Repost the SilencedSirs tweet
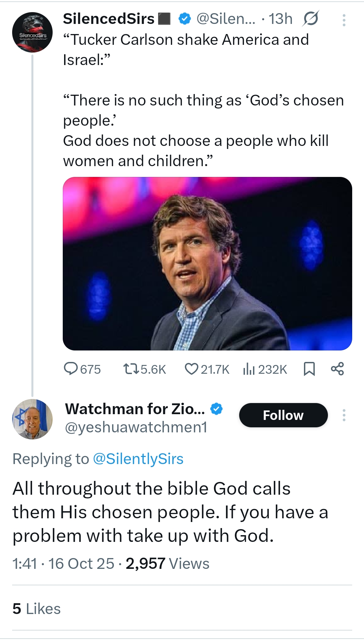 pos(131,369)
